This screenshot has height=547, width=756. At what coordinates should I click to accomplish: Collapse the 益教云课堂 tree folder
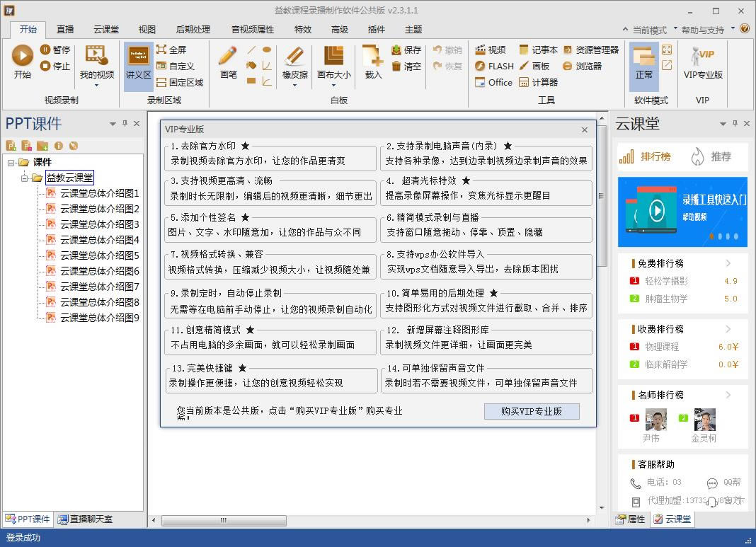click(24, 178)
